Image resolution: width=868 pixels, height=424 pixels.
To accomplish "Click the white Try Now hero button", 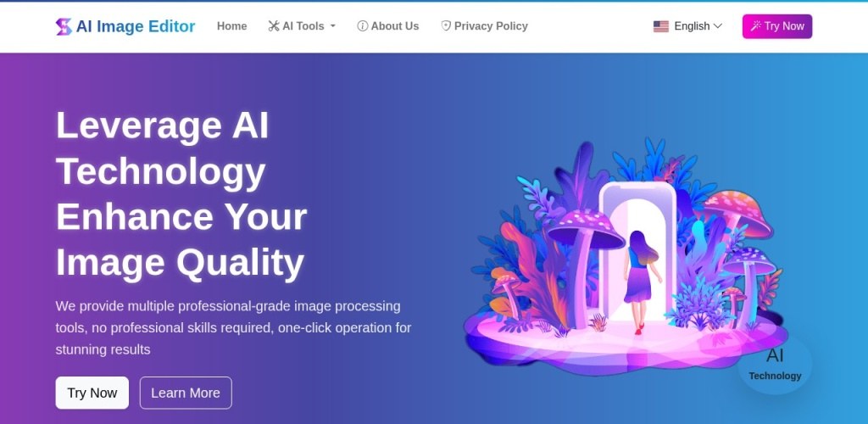I will [x=92, y=393].
